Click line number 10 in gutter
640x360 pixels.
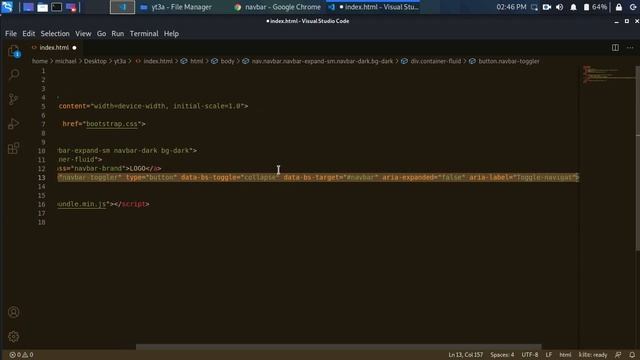(x=41, y=151)
